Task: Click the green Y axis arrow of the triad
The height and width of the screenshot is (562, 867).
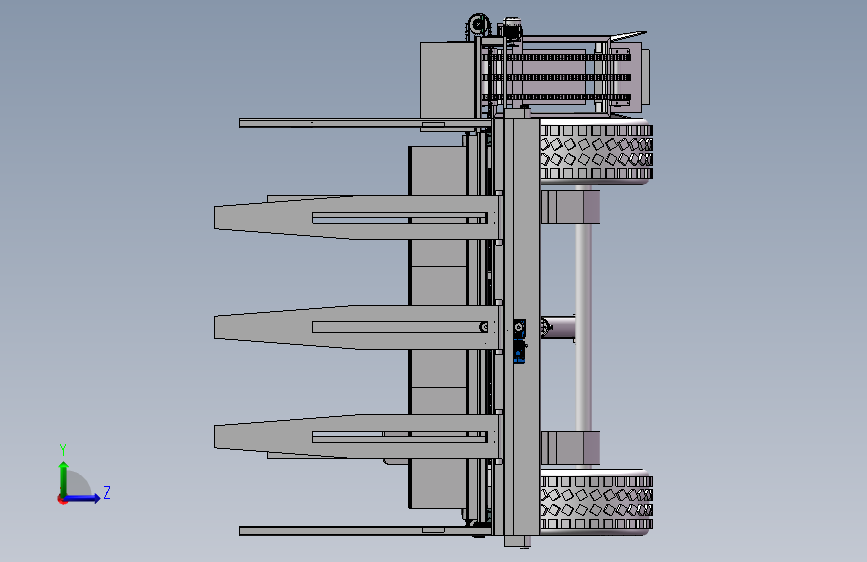Action: pyautogui.click(x=64, y=478)
